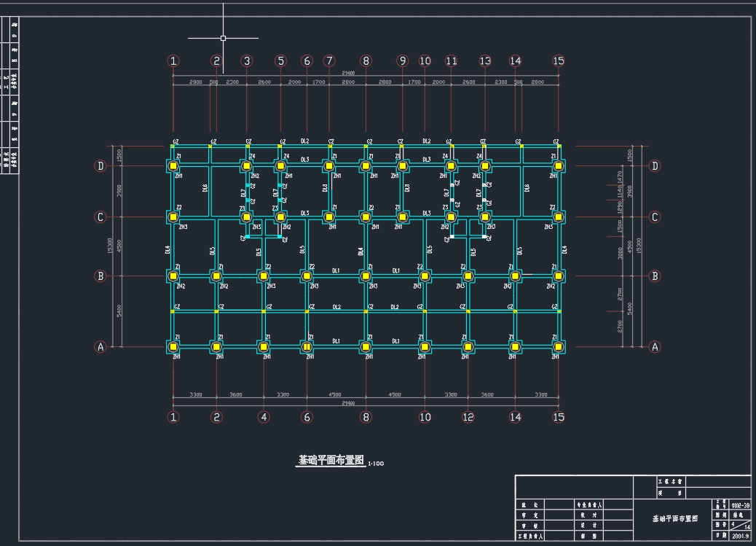Click the 校对 cell in title block

(x=589, y=515)
